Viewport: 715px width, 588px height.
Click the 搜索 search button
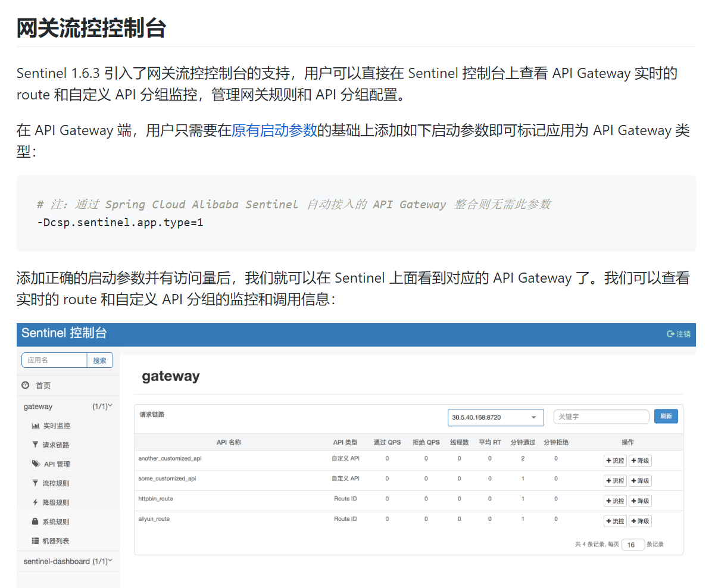pyautogui.click(x=100, y=360)
